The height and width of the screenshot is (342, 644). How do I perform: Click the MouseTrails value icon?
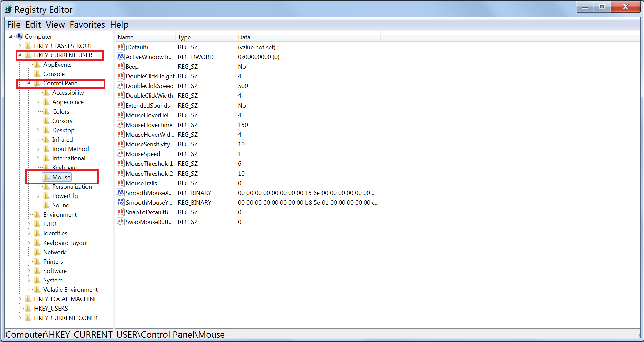[121, 183]
